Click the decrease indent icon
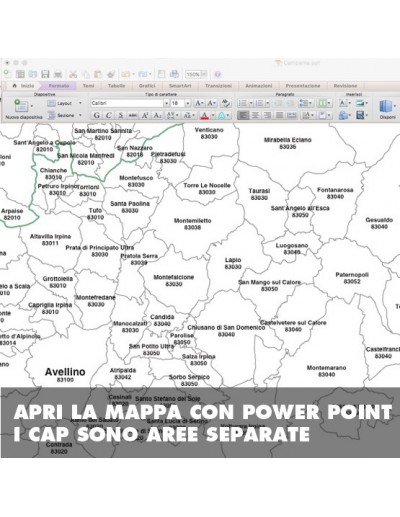 click(x=278, y=103)
